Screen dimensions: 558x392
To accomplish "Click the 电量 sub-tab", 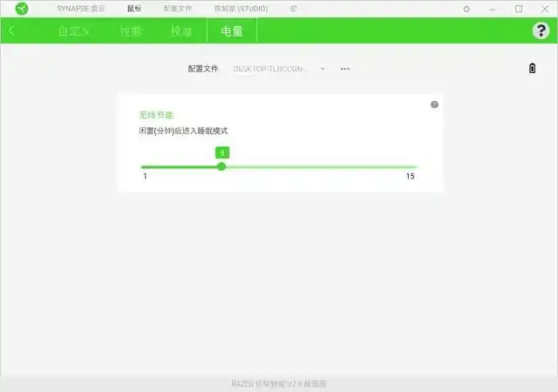I will coord(232,30).
